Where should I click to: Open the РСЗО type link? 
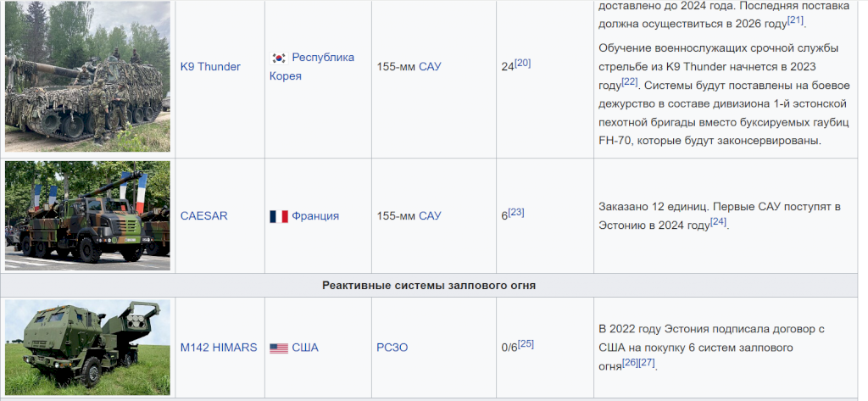(x=392, y=348)
